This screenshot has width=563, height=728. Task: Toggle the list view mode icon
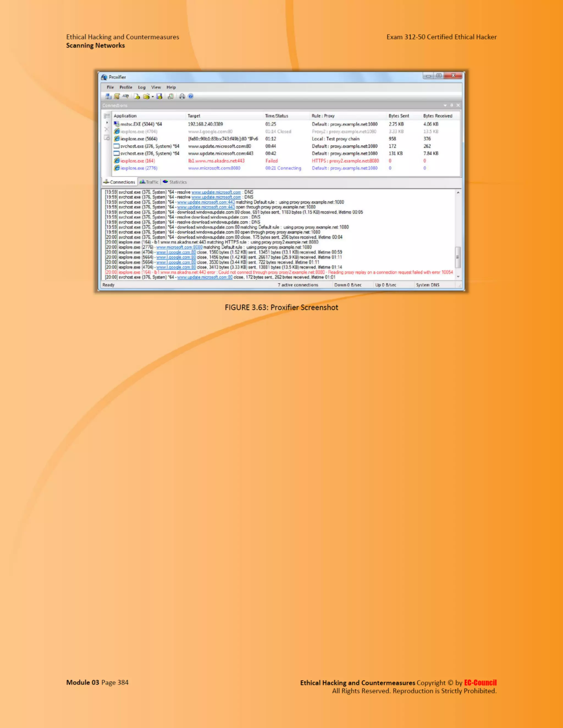[107, 116]
